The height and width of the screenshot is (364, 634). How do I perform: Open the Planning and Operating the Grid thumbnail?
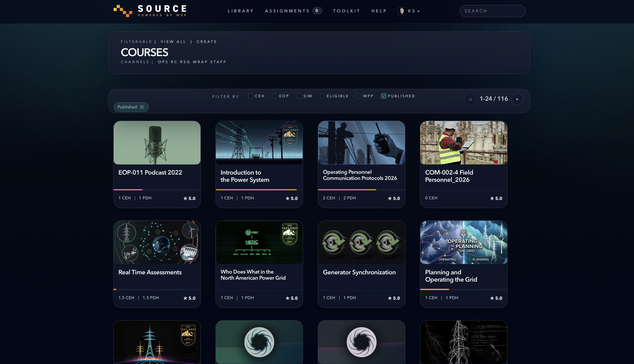[x=464, y=242]
